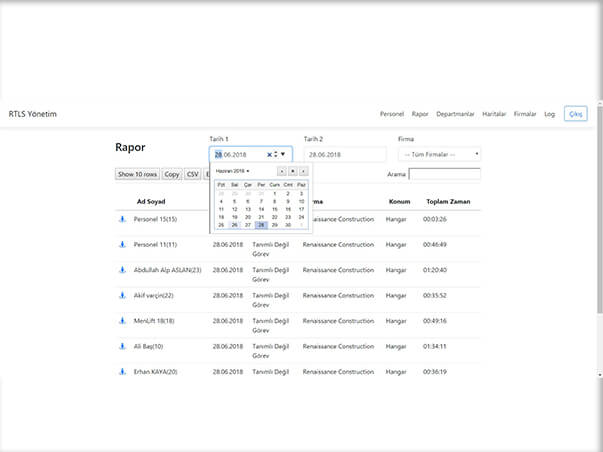Click the download icon beside Abdullah Alp ASLAN(23)
The height and width of the screenshot is (452, 603).
tap(122, 270)
